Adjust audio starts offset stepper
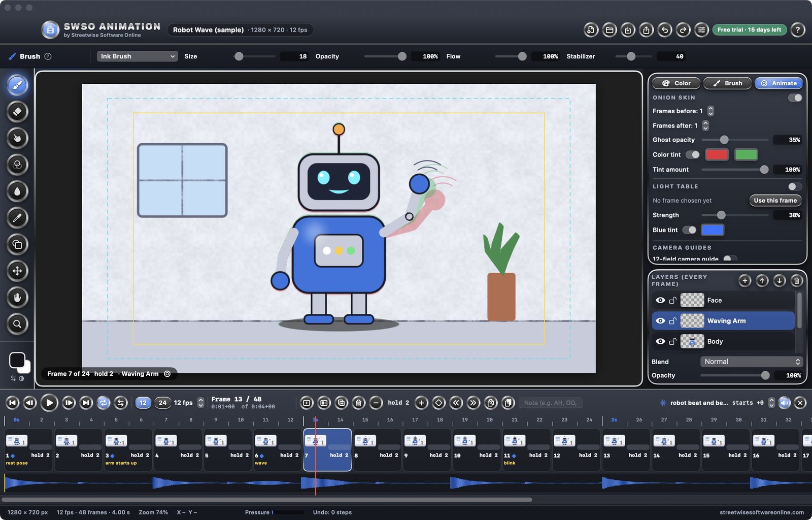Screen dimensions: 812x520 pyautogui.click(x=771, y=403)
